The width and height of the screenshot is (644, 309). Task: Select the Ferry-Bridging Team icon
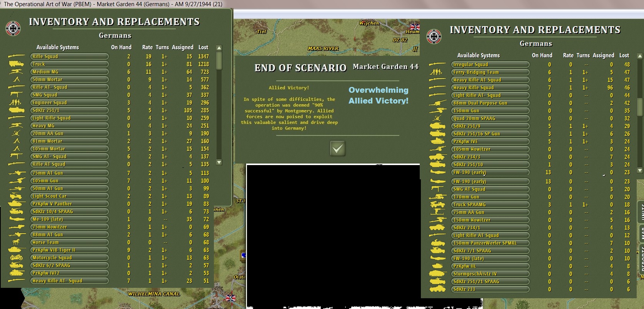coord(437,72)
